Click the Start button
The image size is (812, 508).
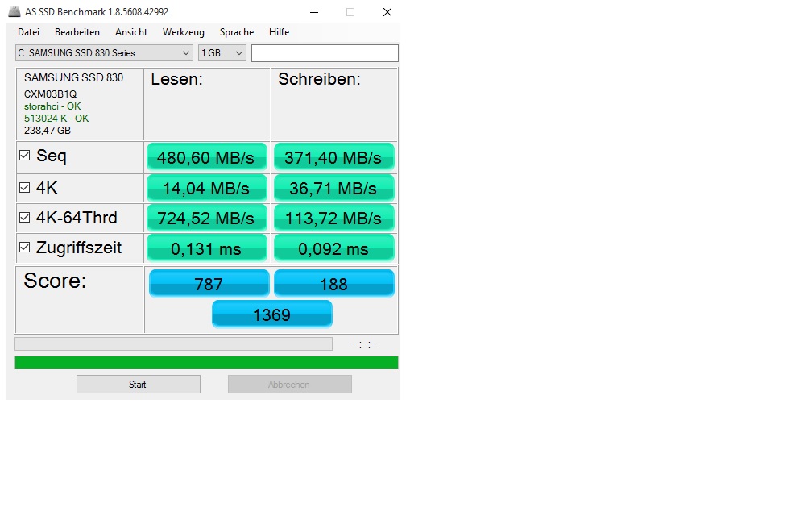pyautogui.click(x=139, y=384)
